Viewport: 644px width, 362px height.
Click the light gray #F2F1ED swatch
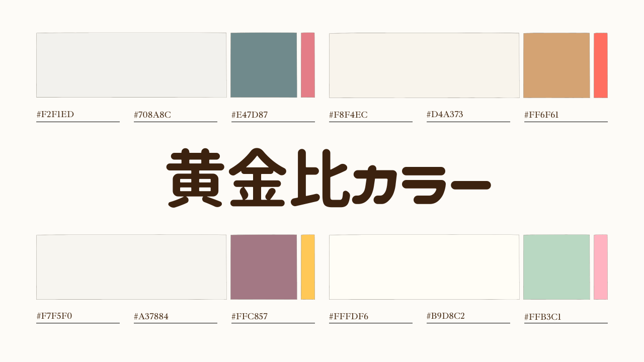131,65
